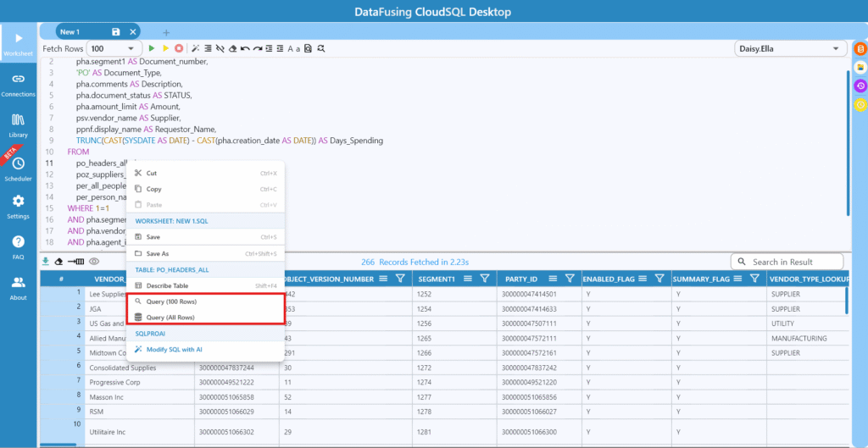
Task: Filter the OBJECT_VERSION_NUMBER column
Action: 400,279
